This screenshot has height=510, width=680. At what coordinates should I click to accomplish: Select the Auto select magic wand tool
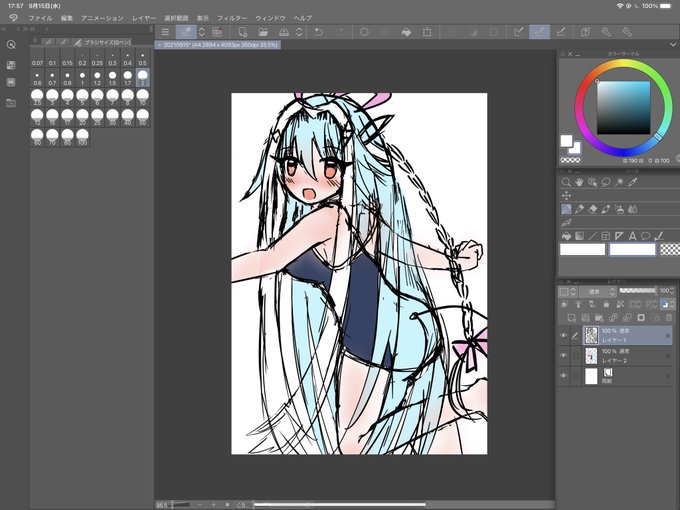[x=619, y=182]
